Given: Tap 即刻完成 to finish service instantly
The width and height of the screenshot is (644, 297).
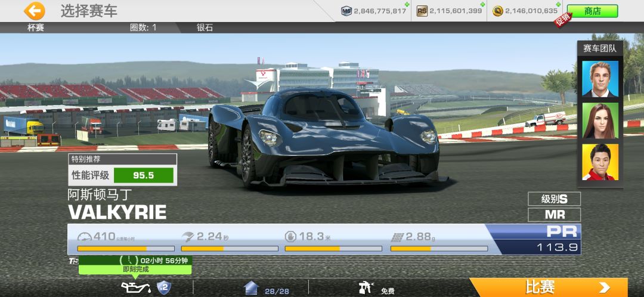Looking at the screenshot, I should (x=135, y=270).
